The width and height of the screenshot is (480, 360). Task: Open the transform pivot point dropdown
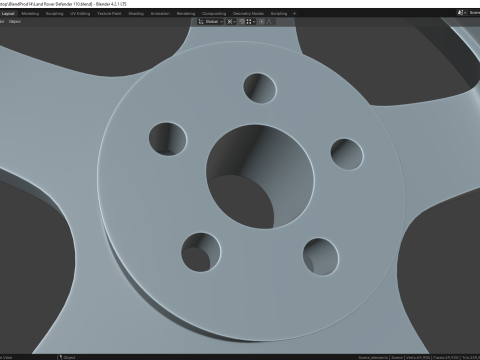[231, 22]
